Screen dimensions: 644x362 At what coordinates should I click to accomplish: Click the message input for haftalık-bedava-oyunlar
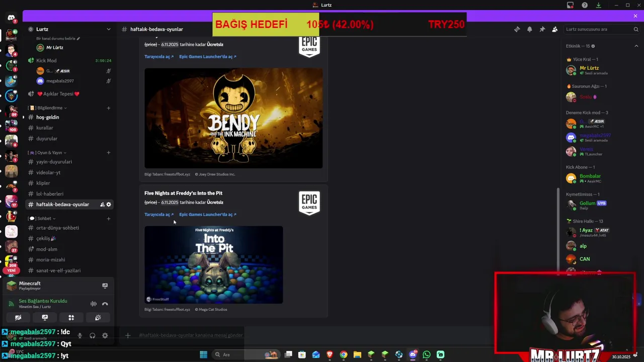pyautogui.click(x=191, y=335)
